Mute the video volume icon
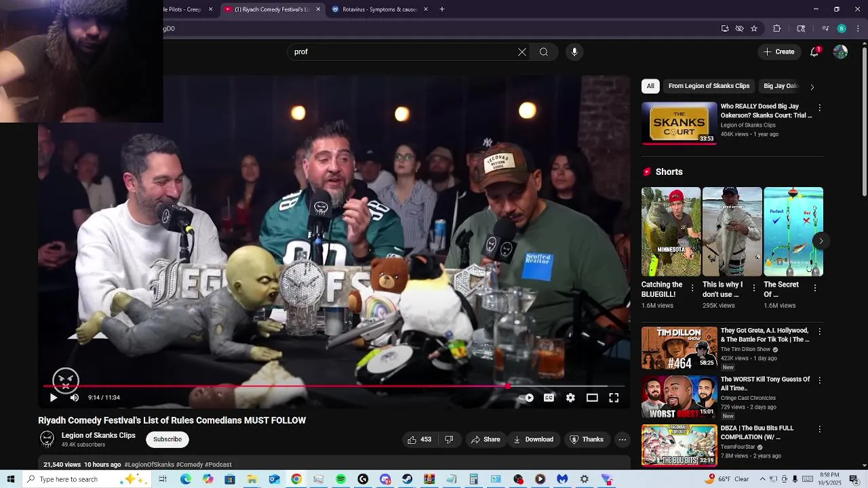The height and width of the screenshot is (488, 868). click(75, 398)
